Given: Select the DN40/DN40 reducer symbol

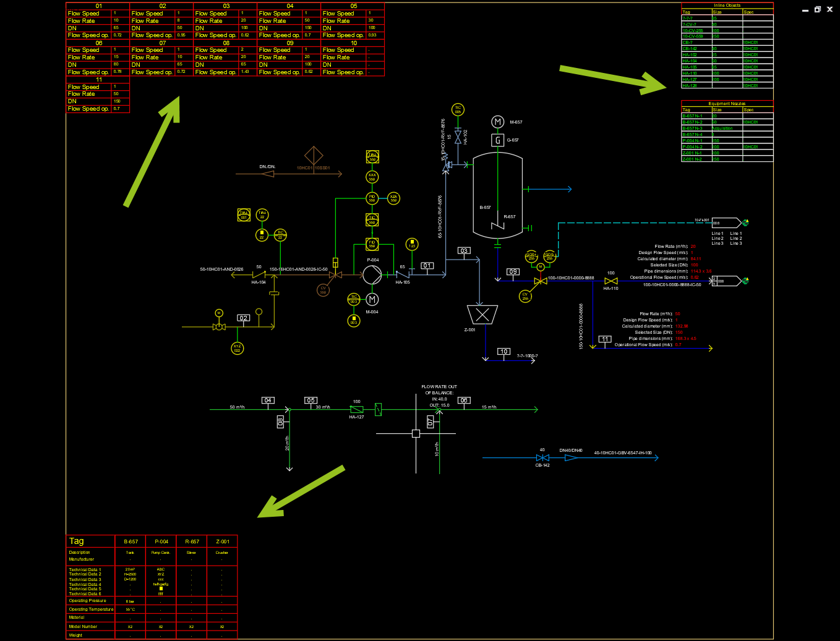Looking at the screenshot, I should [x=571, y=458].
